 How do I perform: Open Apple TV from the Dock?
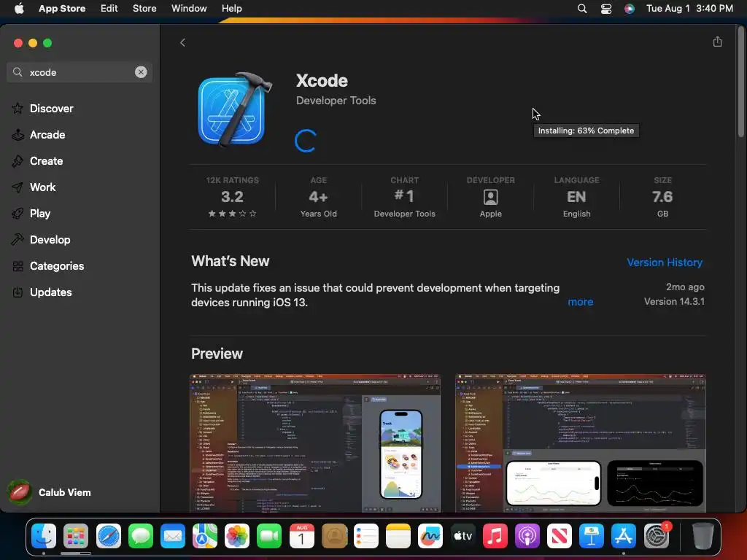462,536
